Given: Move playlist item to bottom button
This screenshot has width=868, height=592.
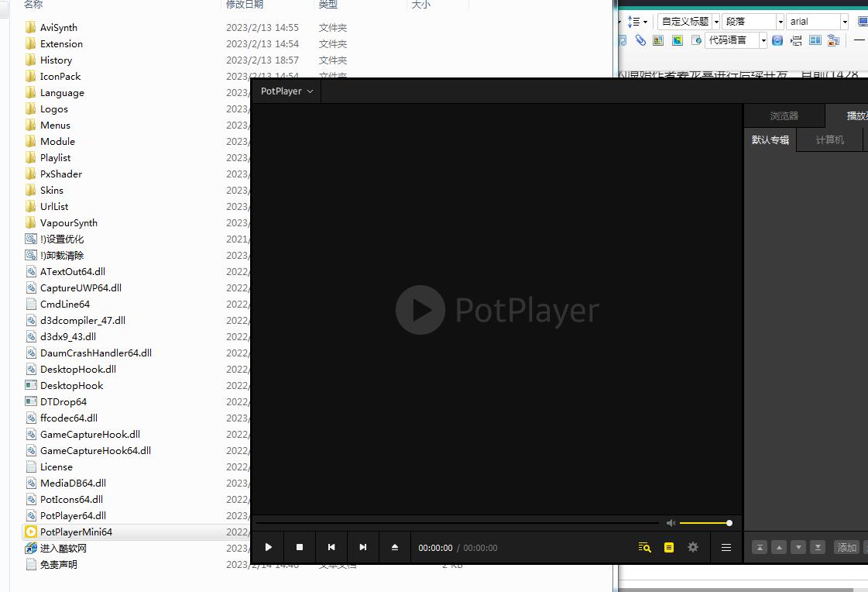Looking at the screenshot, I should pos(818,547).
